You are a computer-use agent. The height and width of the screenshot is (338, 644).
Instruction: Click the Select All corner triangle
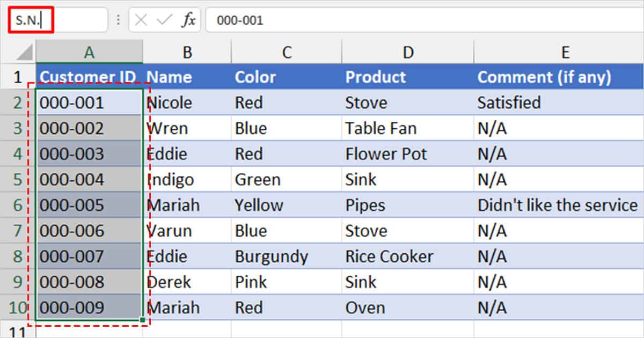click(x=24, y=52)
